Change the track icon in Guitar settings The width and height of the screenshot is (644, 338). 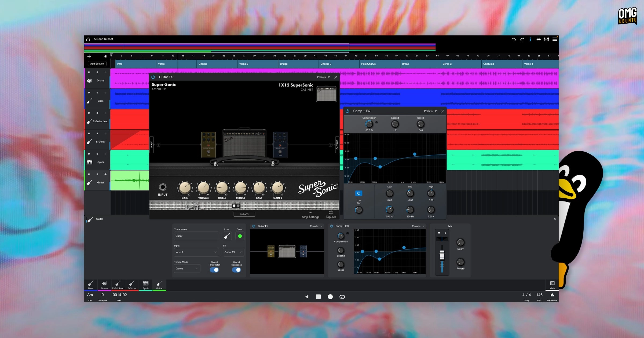pyautogui.click(x=227, y=236)
